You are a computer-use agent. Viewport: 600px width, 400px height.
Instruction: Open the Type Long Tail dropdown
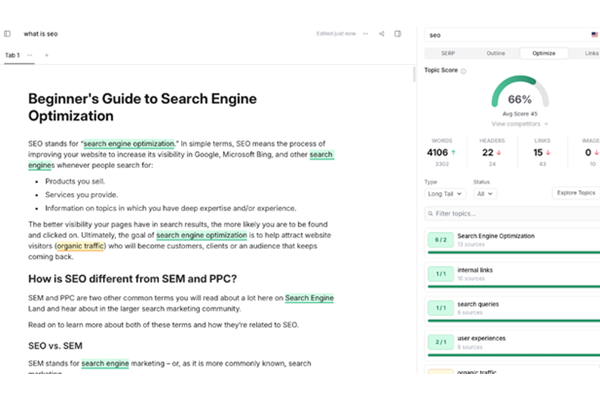click(x=444, y=193)
